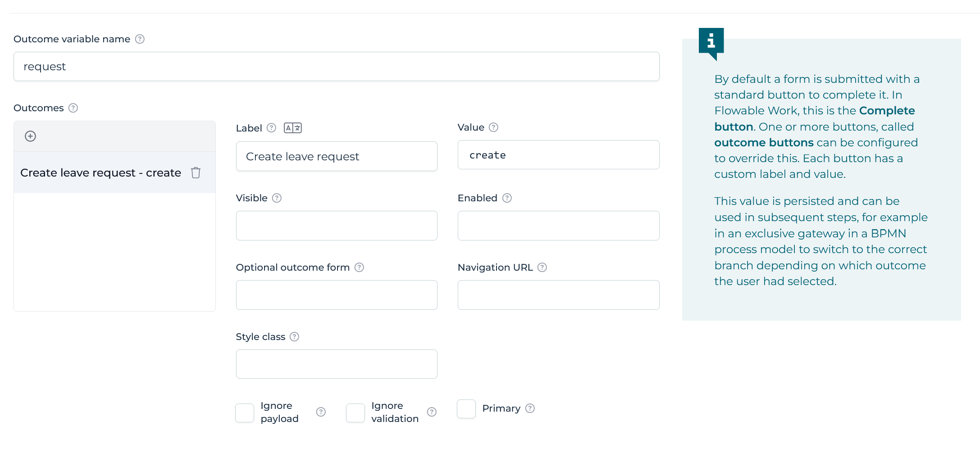Mark the outcome as Primary
The height and width of the screenshot is (458, 980).
click(x=466, y=408)
